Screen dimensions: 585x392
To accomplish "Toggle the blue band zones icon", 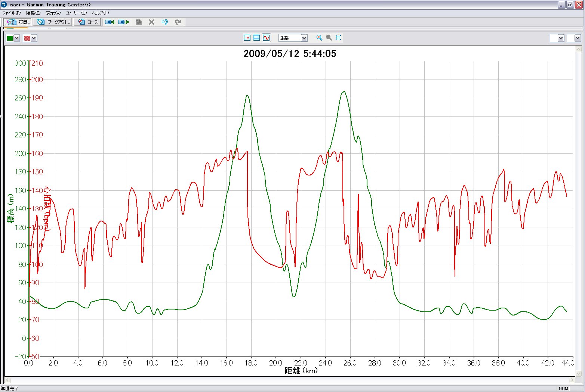I will point(256,38).
